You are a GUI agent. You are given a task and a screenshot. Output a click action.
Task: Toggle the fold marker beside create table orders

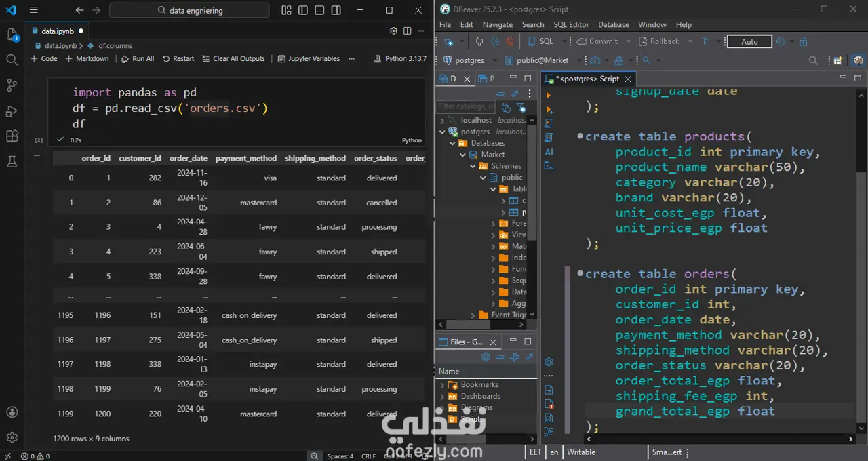[x=580, y=273]
